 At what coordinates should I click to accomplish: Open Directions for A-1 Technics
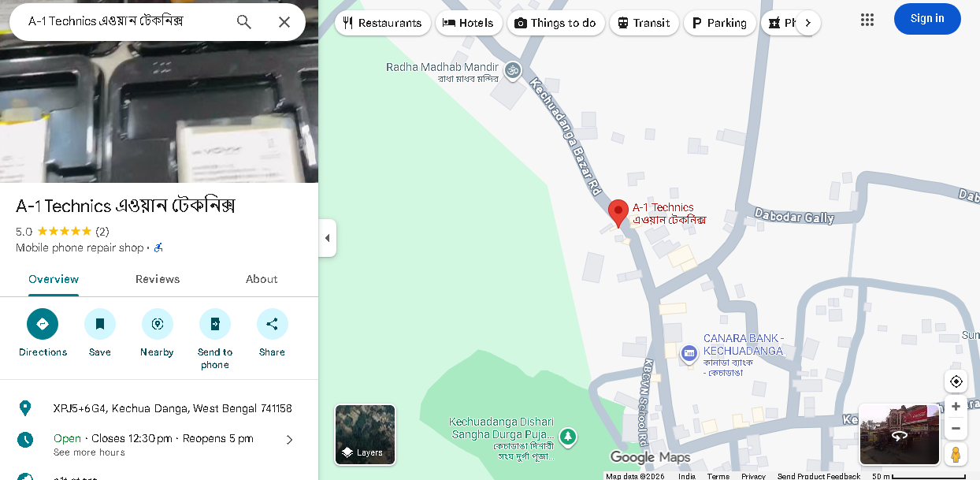pos(43,324)
